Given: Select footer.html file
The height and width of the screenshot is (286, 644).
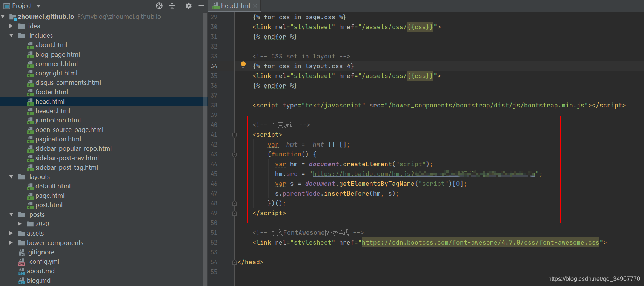Looking at the screenshot, I should [52, 92].
